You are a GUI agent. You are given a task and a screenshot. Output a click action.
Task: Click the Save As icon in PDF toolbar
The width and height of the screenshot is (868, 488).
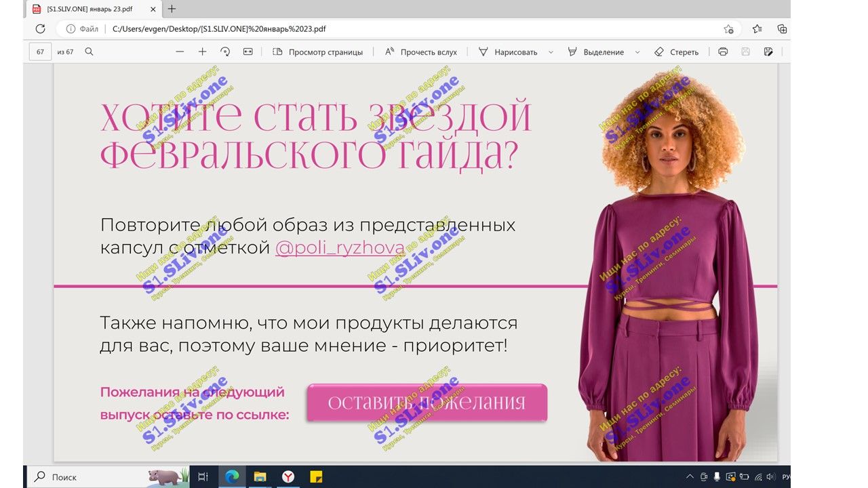pos(768,52)
